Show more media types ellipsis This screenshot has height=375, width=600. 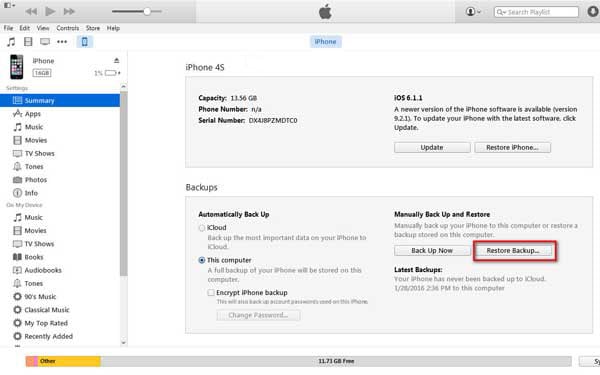(x=62, y=42)
